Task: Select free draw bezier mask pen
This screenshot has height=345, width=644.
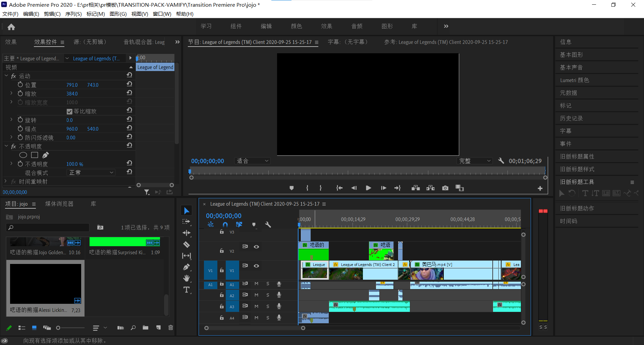Action: point(45,155)
